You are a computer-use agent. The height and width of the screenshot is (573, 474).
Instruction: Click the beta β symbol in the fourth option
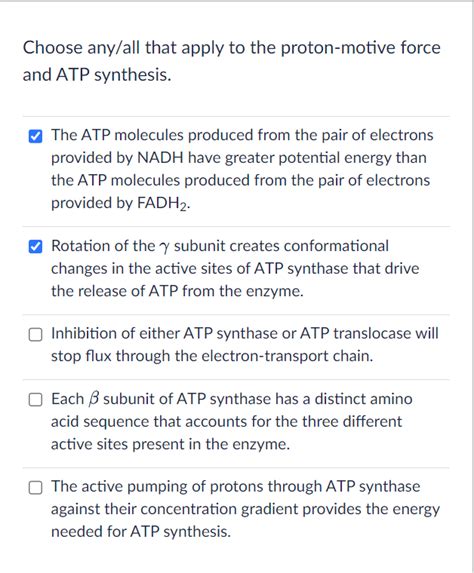pos(94,399)
